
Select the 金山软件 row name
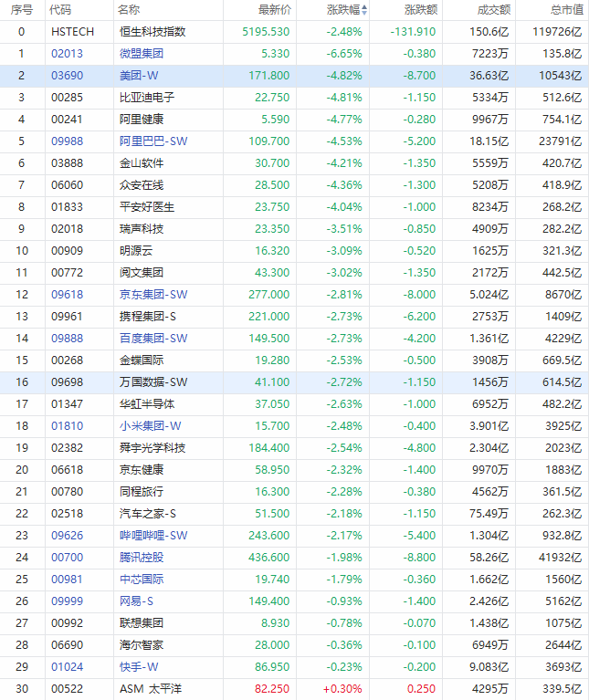142,163
